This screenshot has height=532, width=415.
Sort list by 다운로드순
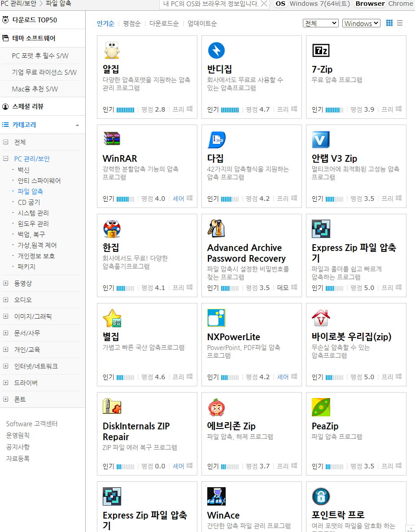pyautogui.click(x=164, y=23)
